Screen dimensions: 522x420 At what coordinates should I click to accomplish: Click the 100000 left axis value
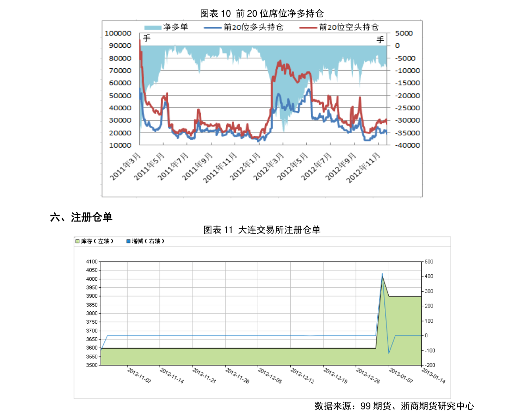click(118, 33)
